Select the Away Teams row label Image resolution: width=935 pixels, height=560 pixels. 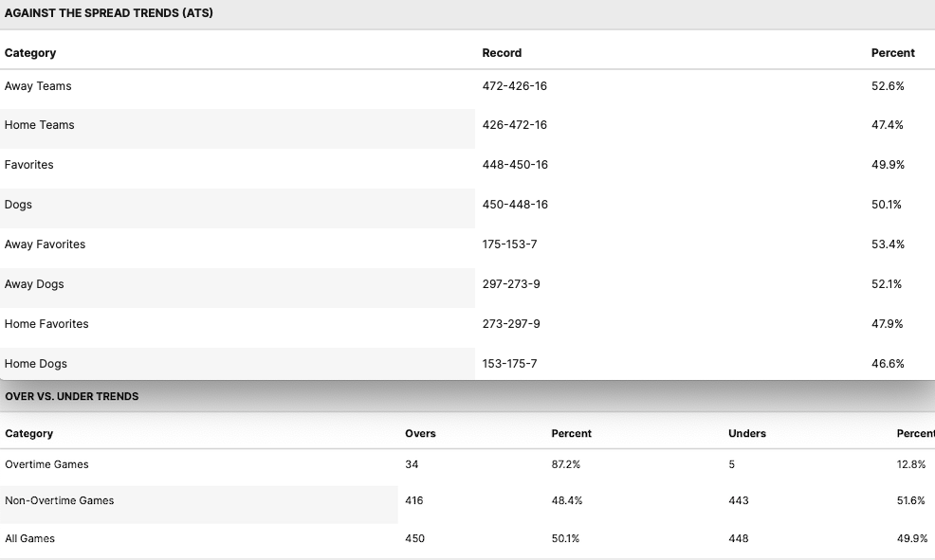click(x=38, y=86)
